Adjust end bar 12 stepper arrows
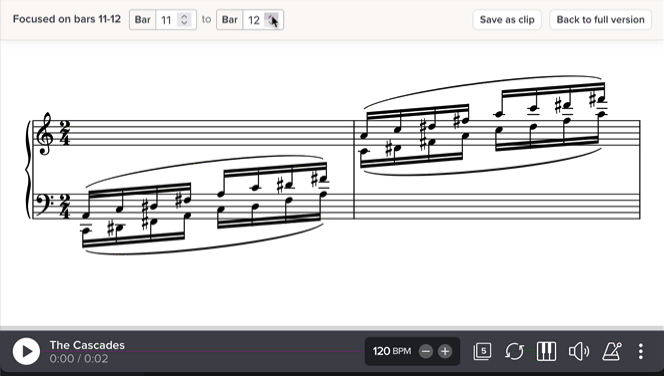This screenshot has width=664, height=376. pyautogui.click(x=271, y=20)
